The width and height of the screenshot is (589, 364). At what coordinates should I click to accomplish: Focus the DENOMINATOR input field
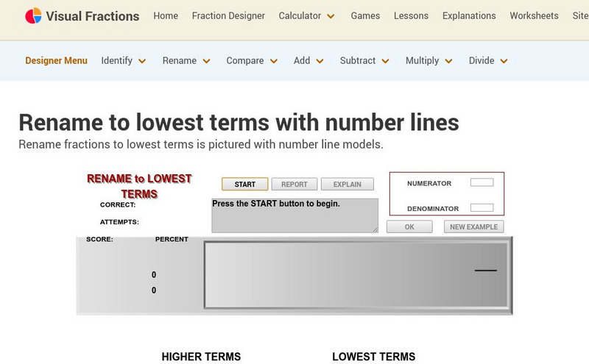pyautogui.click(x=482, y=208)
